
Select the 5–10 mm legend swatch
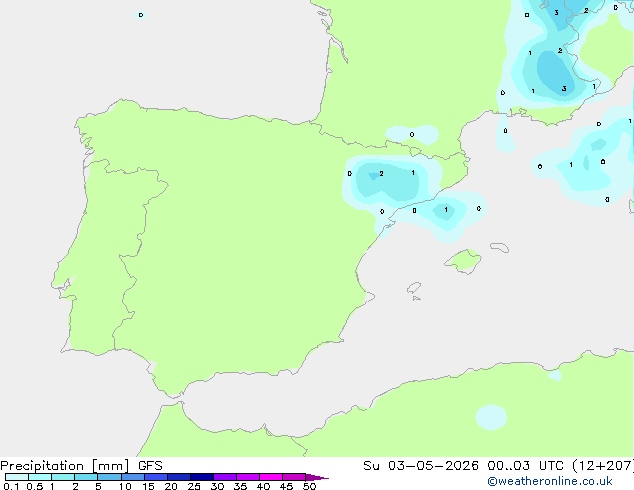109,477
